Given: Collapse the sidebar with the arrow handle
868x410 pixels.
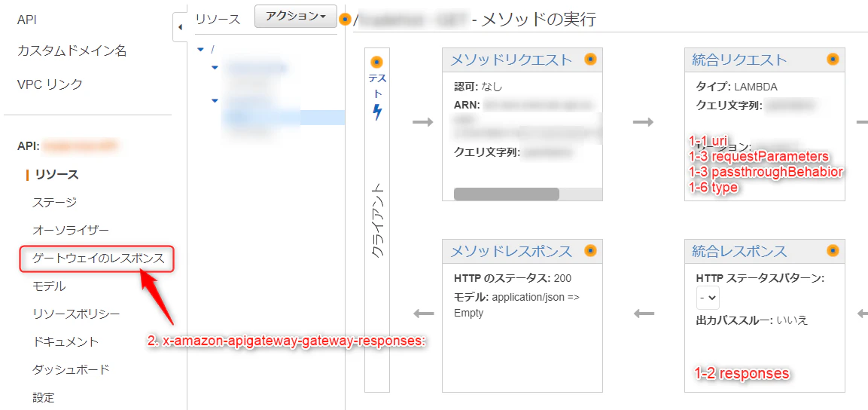Looking at the screenshot, I should click(x=179, y=28).
